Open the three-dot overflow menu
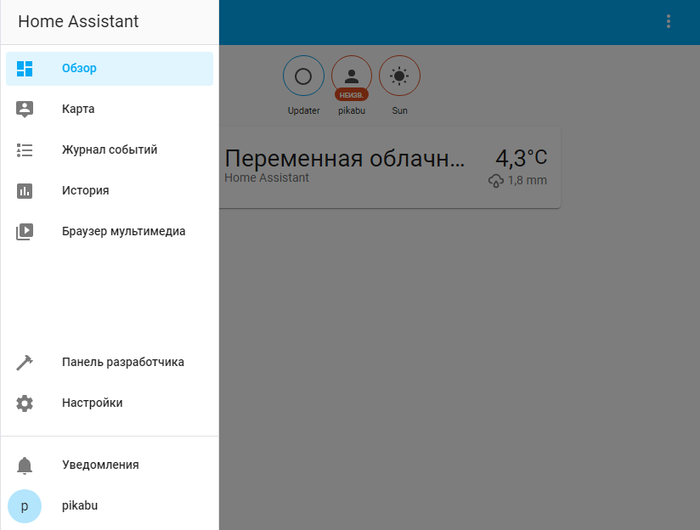This screenshot has width=700, height=530. 668,21
